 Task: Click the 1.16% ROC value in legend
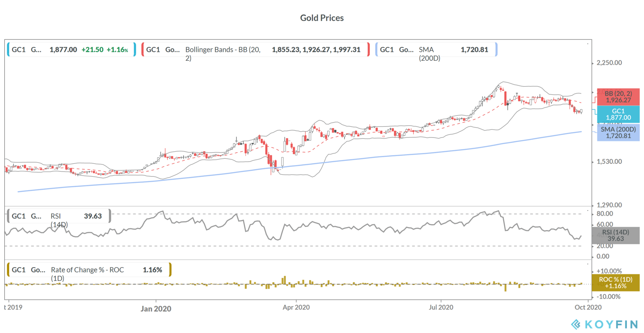[x=152, y=270]
